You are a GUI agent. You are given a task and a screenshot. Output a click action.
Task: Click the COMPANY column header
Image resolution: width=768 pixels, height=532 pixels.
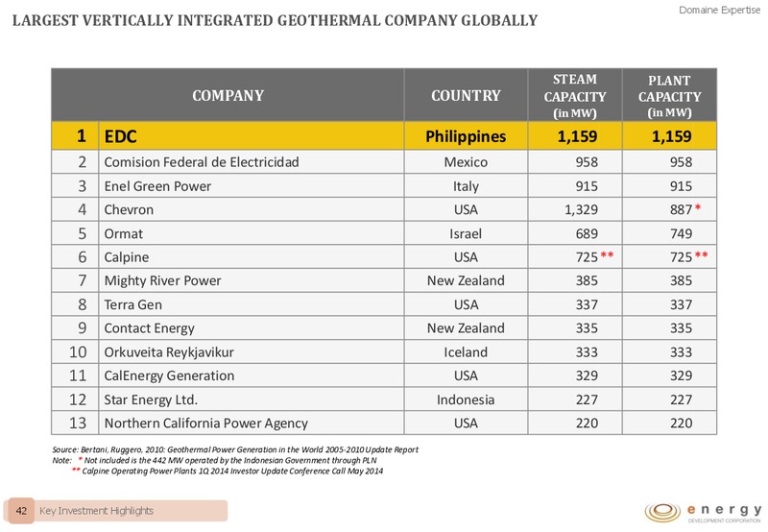coord(228,95)
